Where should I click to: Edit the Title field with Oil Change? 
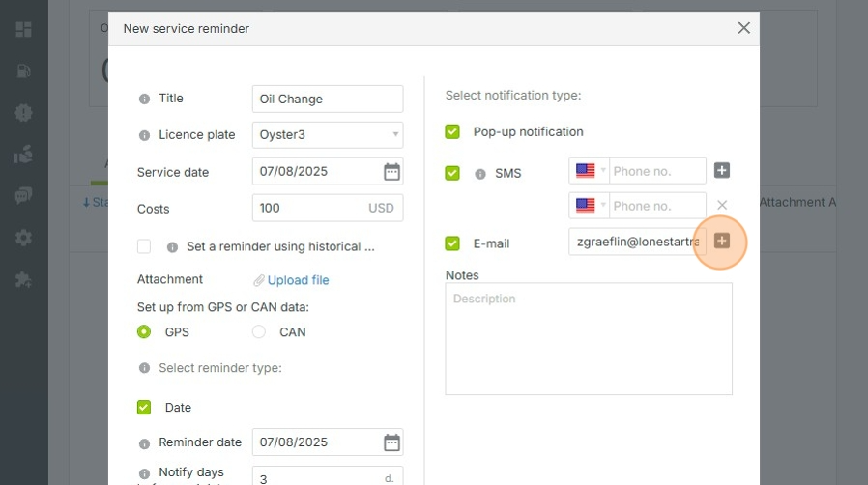328,99
